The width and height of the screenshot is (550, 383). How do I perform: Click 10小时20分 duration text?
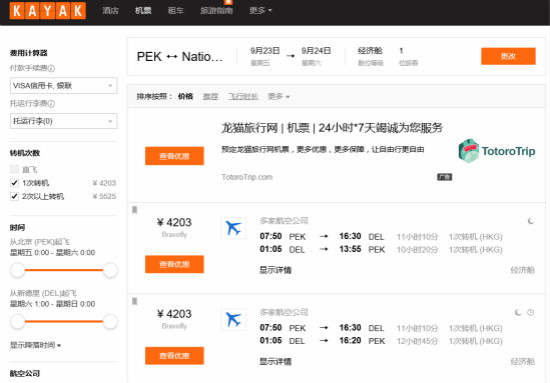pos(417,250)
